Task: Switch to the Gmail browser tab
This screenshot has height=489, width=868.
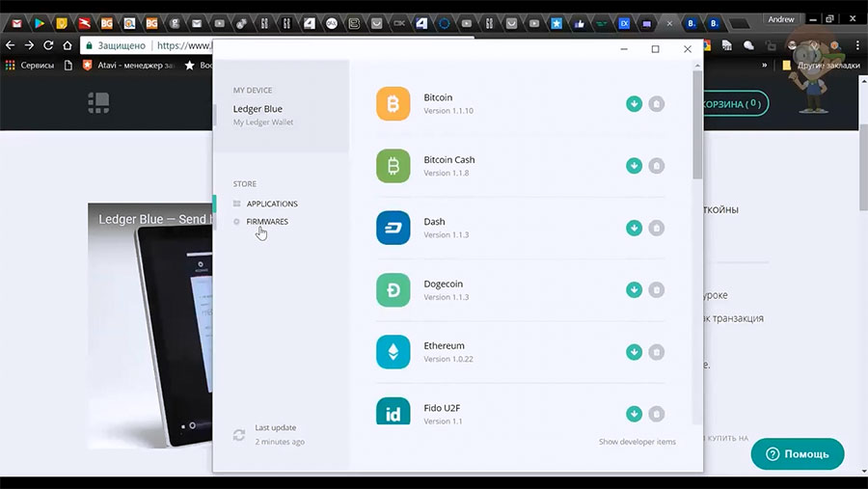Action: 17,23
